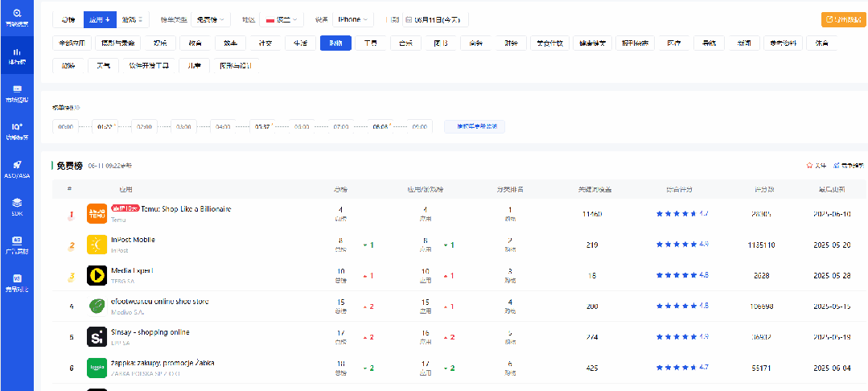Click the 11460 keyword coverage value
Image resolution: width=868 pixels, height=391 pixels.
tap(592, 214)
